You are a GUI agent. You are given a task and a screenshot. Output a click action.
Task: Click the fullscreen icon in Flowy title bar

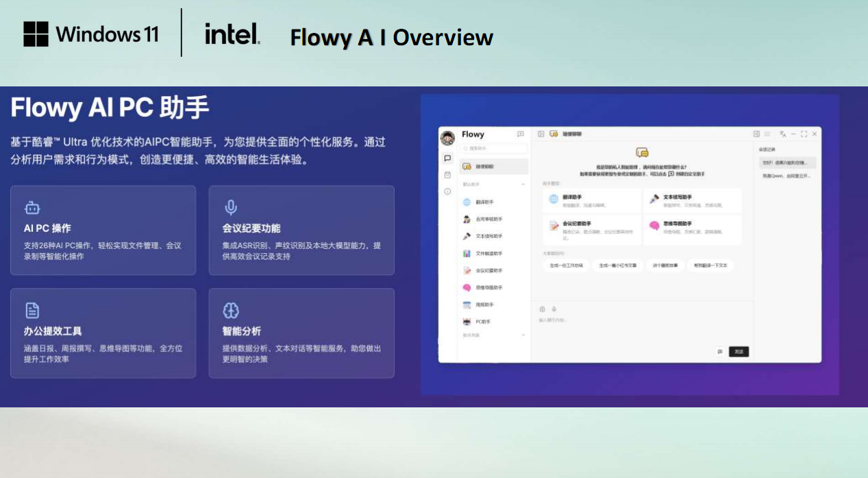pos(804,134)
